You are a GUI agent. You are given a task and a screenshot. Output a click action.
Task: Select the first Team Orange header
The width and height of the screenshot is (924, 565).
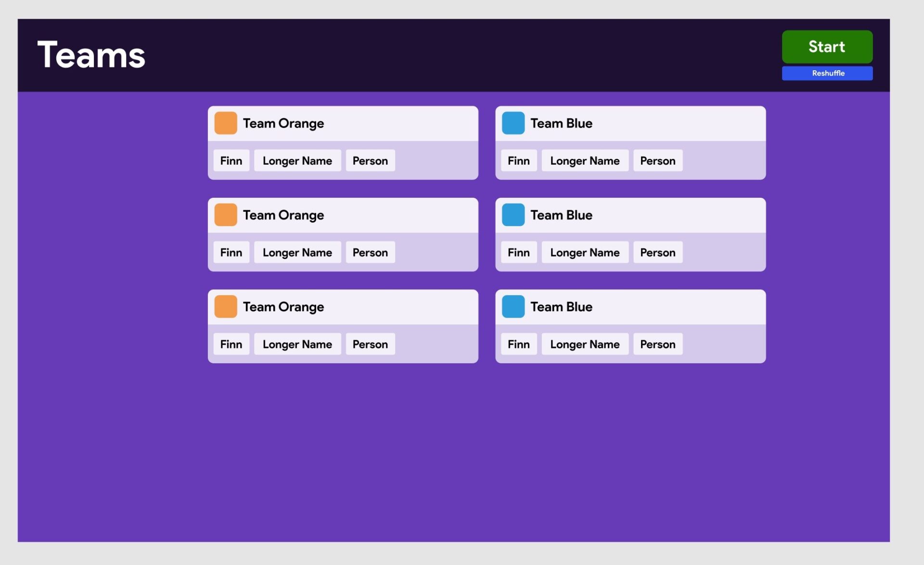283,123
